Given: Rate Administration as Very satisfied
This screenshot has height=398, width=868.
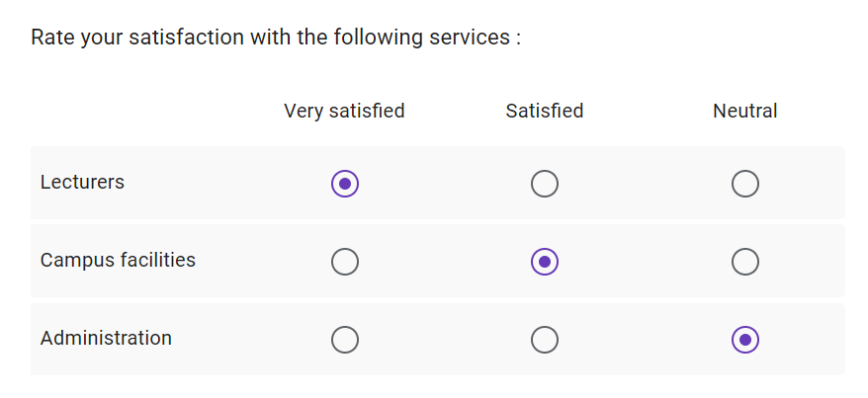Looking at the screenshot, I should tap(345, 340).
